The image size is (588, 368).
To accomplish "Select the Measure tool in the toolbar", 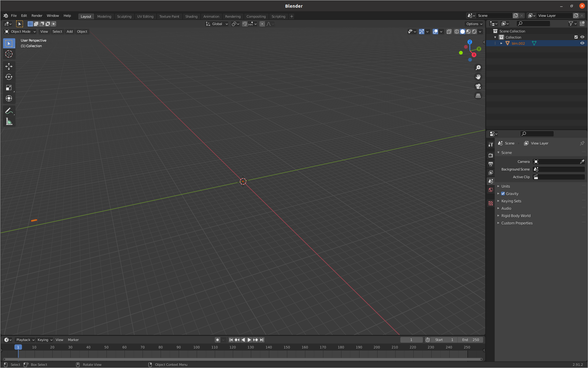I will 9,121.
